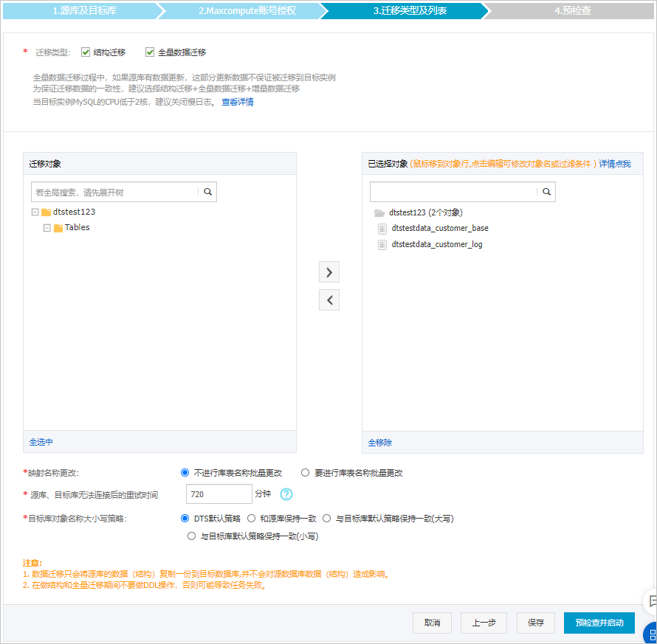Image resolution: width=657 pixels, height=644 pixels.
Task: Click search icon in migration objects panel
Action: [x=208, y=192]
